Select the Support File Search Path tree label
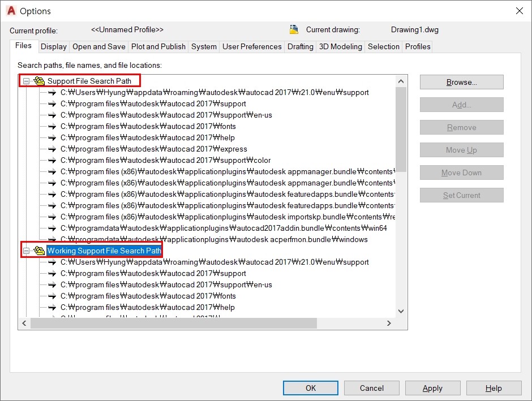 tap(89, 81)
